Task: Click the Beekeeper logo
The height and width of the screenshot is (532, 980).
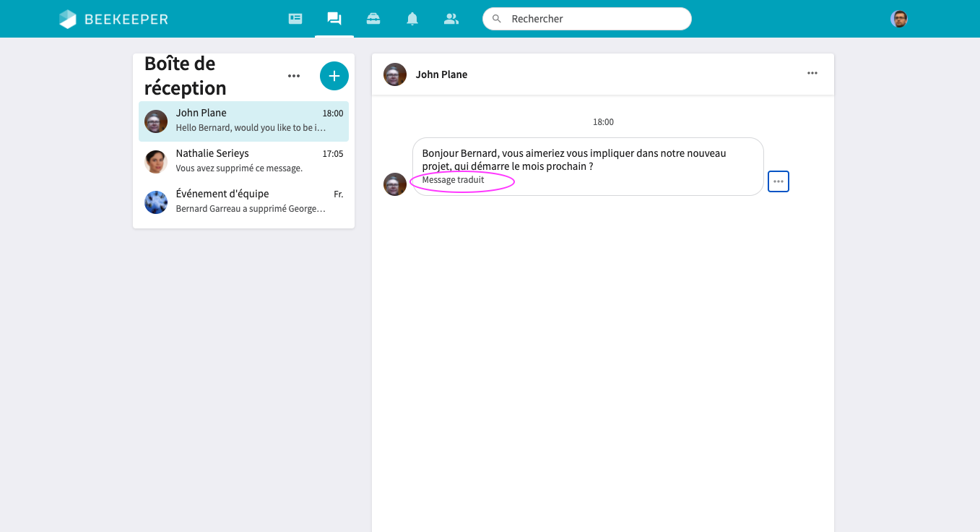Action: [x=113, y=20]
